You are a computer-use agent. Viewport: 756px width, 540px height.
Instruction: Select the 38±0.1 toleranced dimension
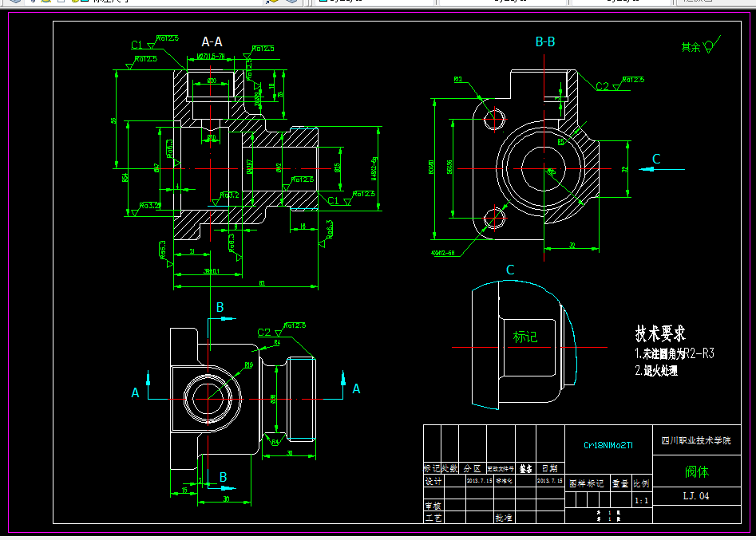[212, 272]
